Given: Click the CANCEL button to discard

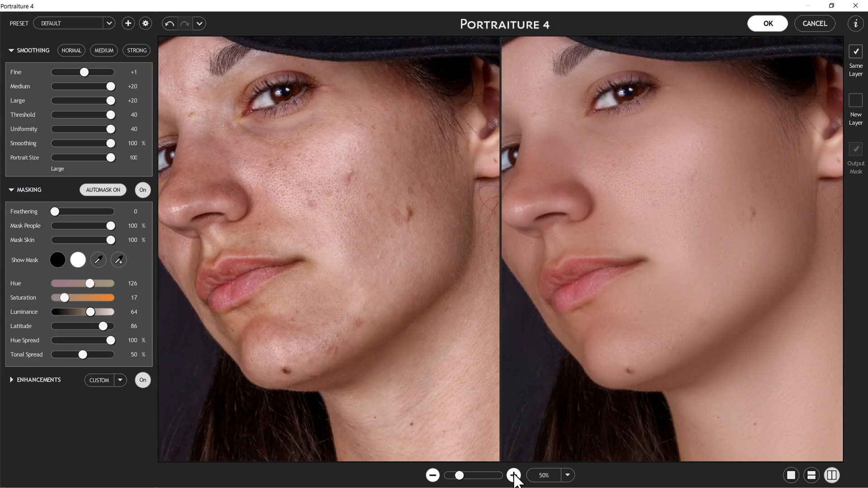Looking at the screenshot, I should (815, 23).
